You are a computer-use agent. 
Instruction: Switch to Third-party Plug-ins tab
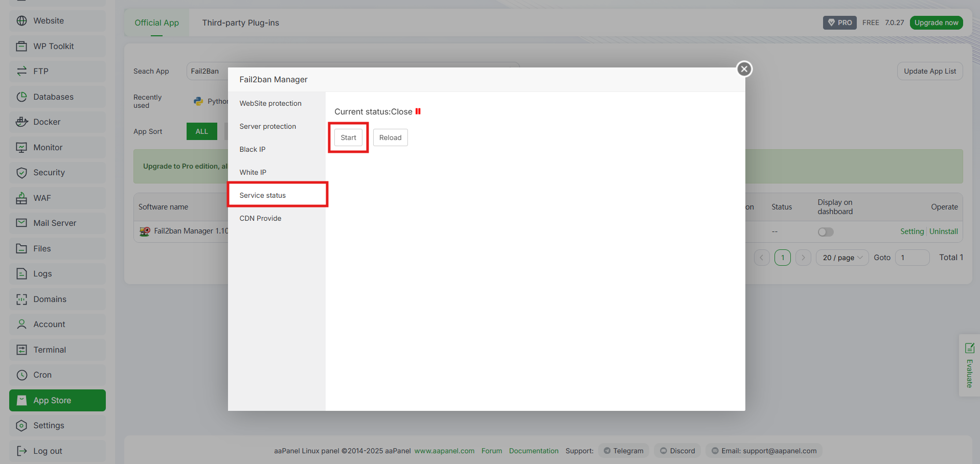pos(241,22)
